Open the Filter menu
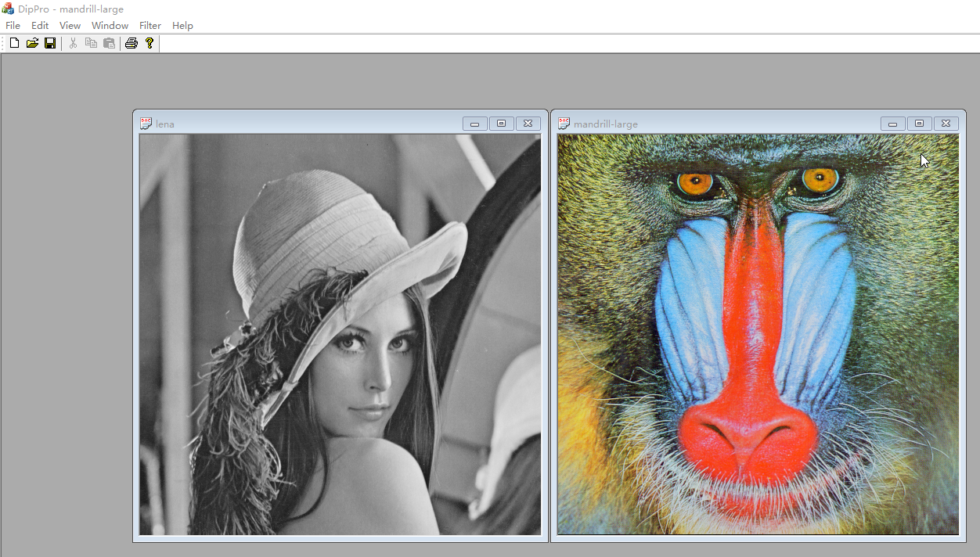Screen dimensions: 980x557 (150, 26)
